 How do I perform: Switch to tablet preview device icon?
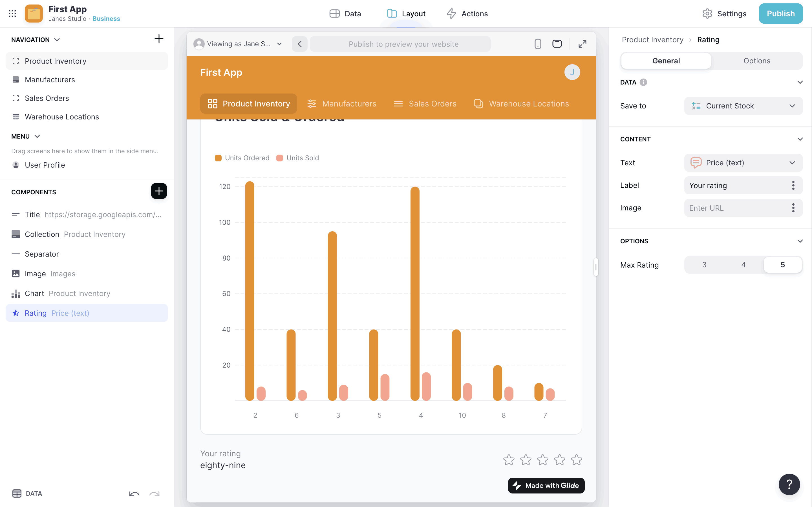click(x=557, y=44)
